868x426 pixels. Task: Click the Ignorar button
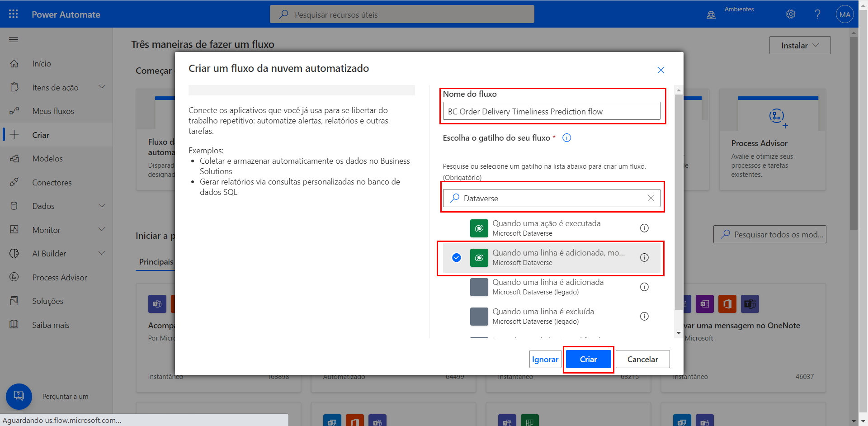pos(545,360)
